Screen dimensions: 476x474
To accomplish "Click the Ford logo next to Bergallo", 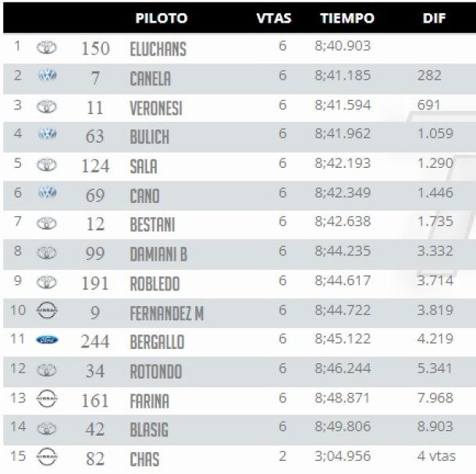I will [x=47, y=340].
